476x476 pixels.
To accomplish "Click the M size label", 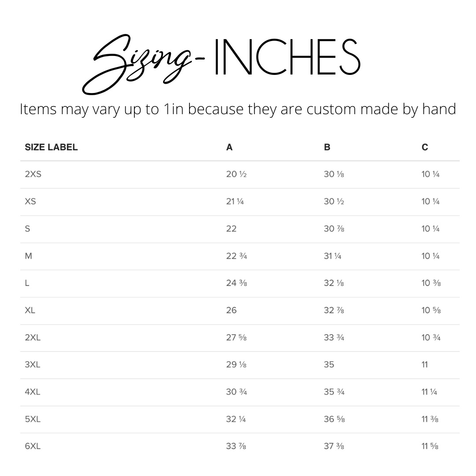I will click(28, 256).
